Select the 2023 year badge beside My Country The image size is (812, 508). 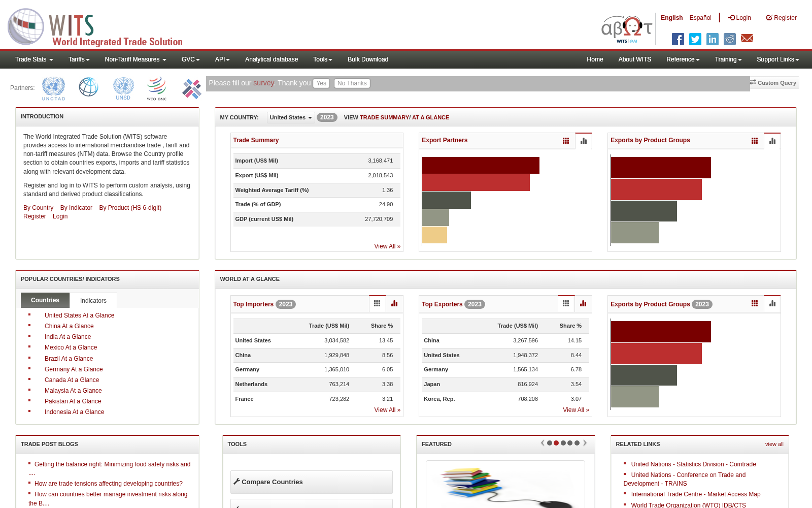coord(327,117)
